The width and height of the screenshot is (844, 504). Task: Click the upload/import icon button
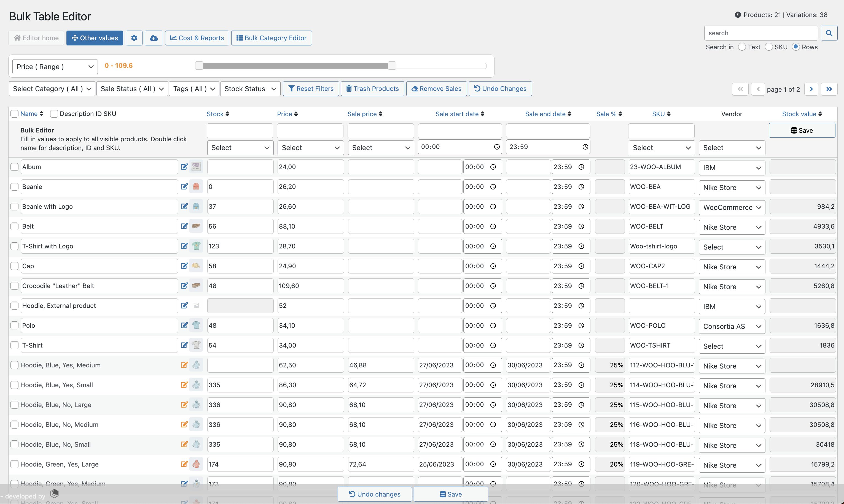coord(154,38)
